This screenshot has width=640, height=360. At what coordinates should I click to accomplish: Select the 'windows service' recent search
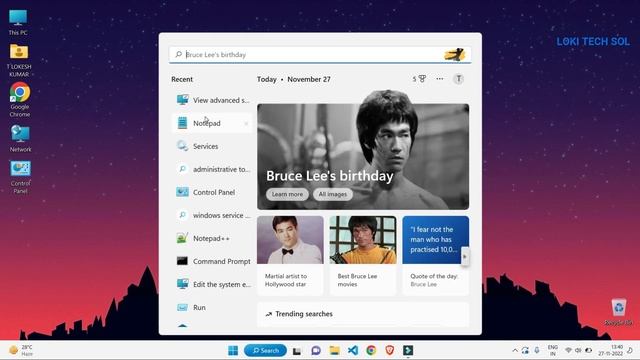coord(212,215)
